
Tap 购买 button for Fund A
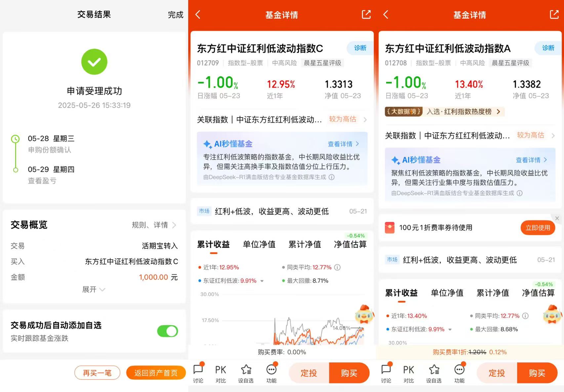click(x=537, y=373)
